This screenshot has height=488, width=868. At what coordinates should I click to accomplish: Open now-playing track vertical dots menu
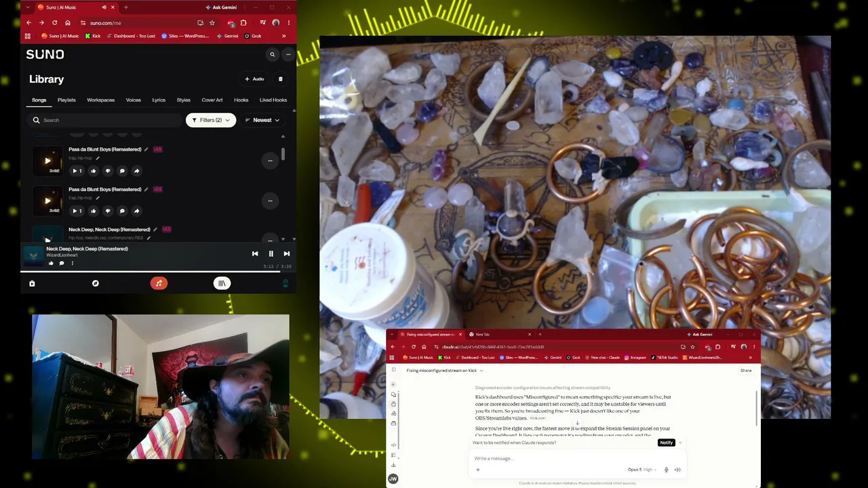point(73,263)
